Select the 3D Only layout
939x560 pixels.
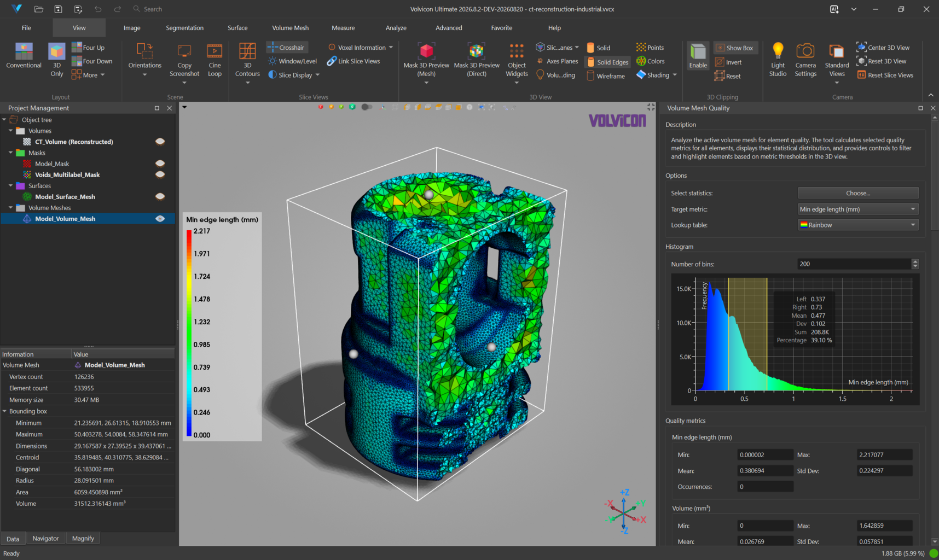click(57, 60)
